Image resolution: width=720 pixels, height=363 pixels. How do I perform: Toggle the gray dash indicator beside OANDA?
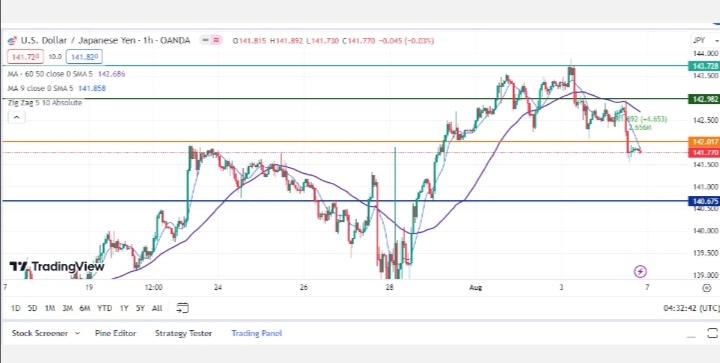click(205, 40)
